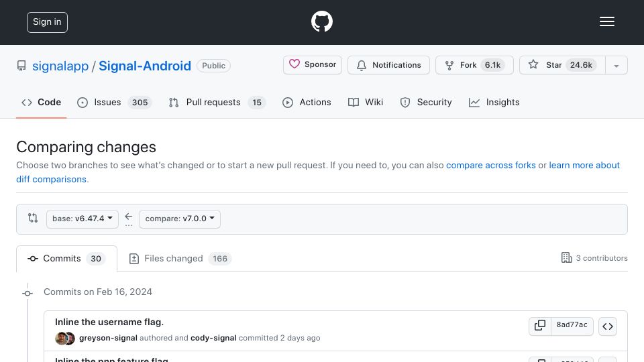Click the star count 24.6k
Screen dimensions: 644x362
581,65
